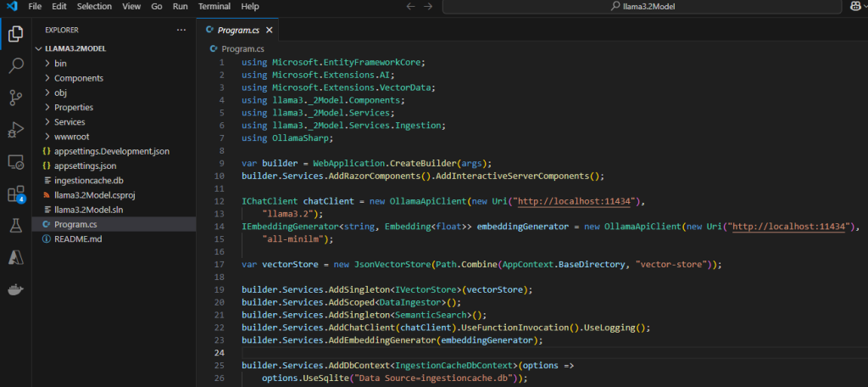The width and height of the screenshot is (868, 387).
Task: Open the Run menu
Action: [x=180, y=7]
